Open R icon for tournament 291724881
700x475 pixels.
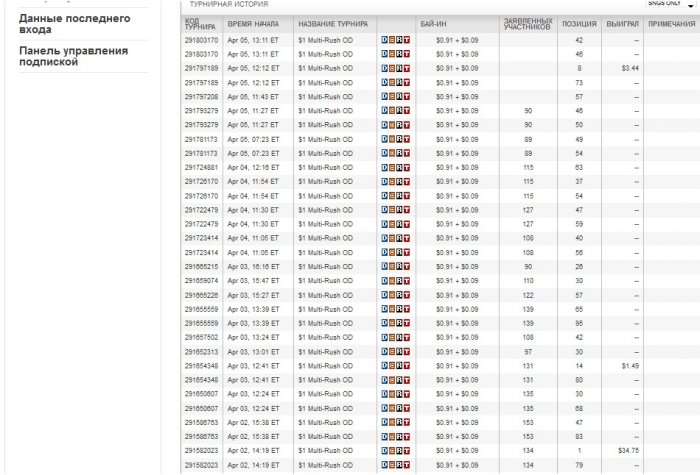point(400,167)
